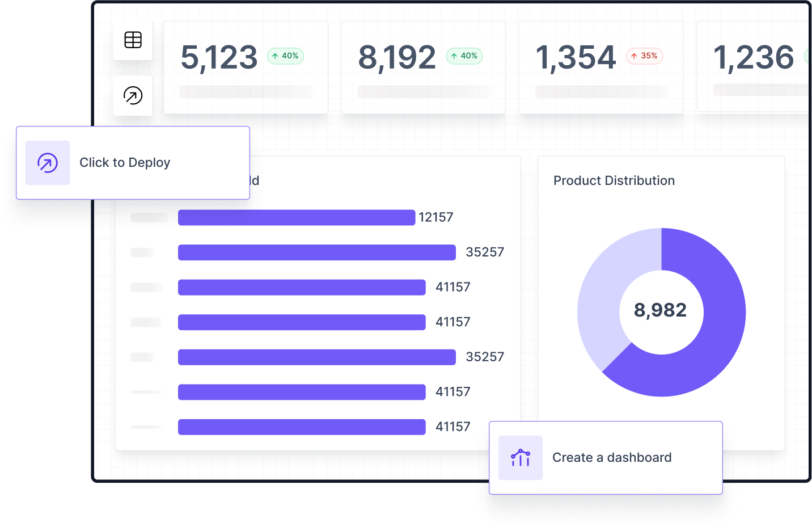812x527 pixels.
Task: Open the Product Distribution tab
Action: (x=614, y=180)
